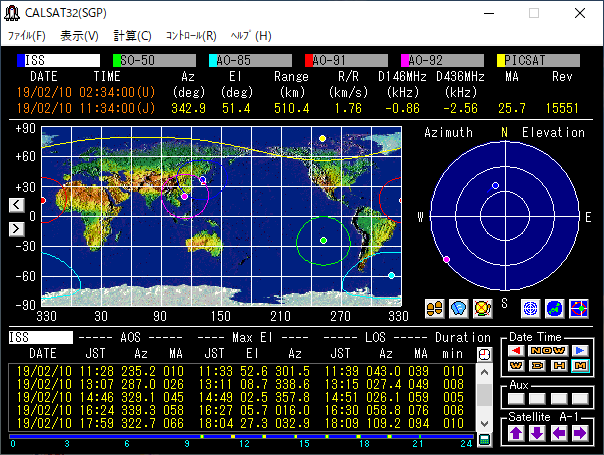This screenshot has width=604, height=455.
Task: Click the pass list scrollbar up arrow
Action: pyautogui.click(x=484, y=372)
